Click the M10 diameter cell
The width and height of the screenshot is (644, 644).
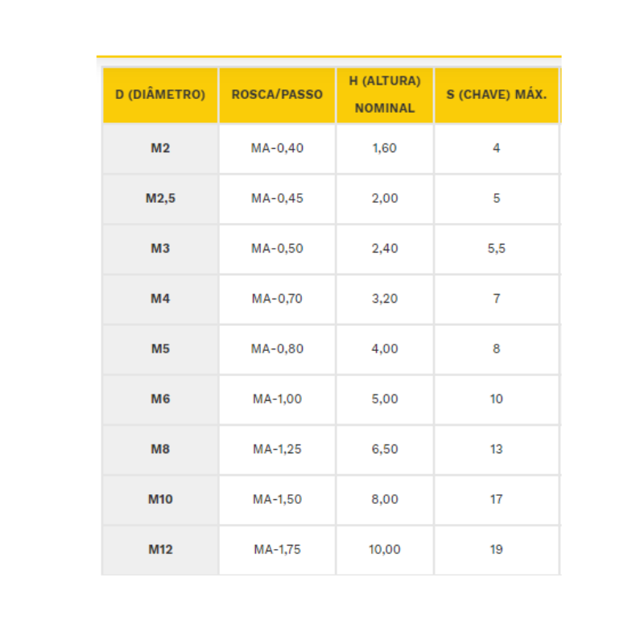(x=160, y=499)
